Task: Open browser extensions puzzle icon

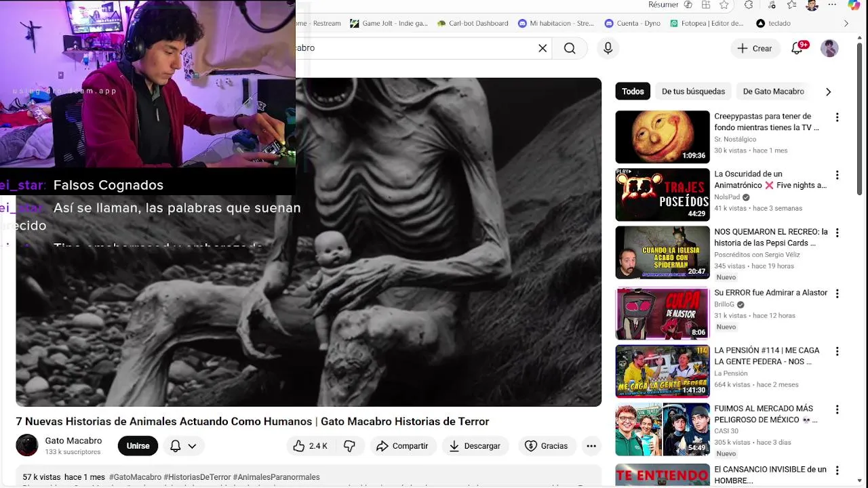Action: [749, 5]
